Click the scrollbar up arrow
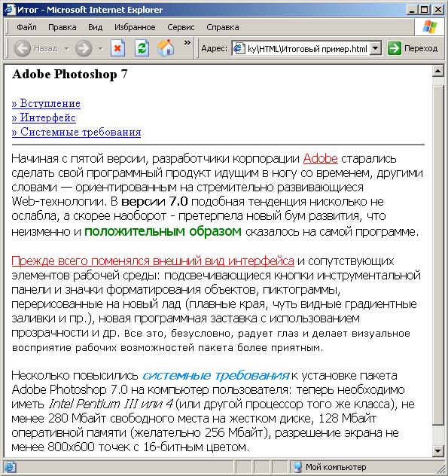Screen dimensions: 448x476 [x=437, y=72]
